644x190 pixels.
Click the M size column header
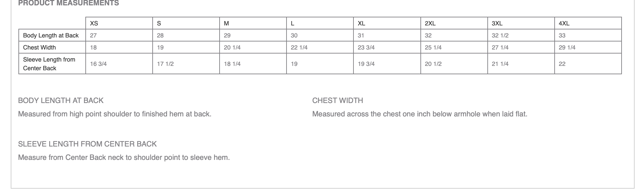[227, 23]
